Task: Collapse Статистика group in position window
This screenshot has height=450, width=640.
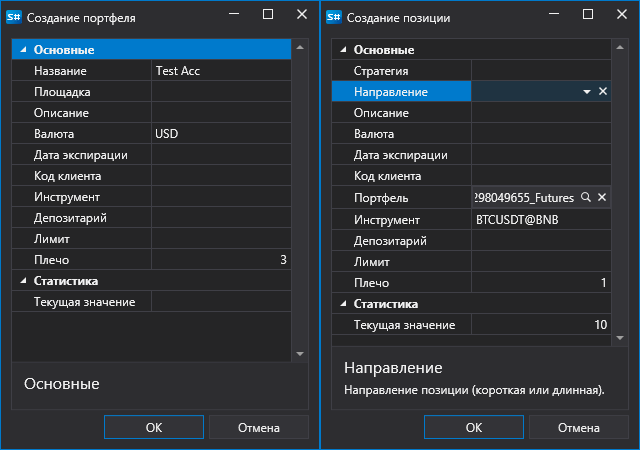Action: [343, 303]
